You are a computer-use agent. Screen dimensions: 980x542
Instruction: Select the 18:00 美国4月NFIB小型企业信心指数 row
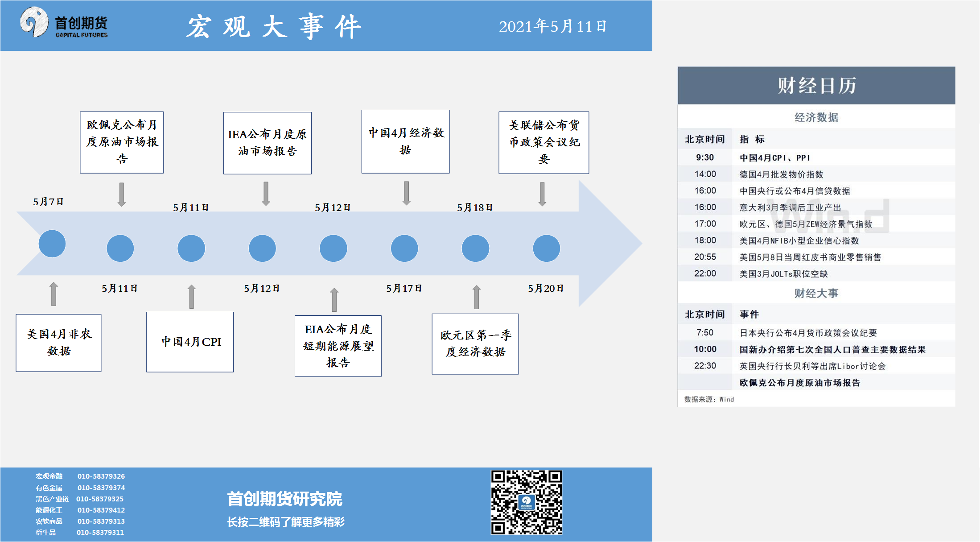coord(816,240)
